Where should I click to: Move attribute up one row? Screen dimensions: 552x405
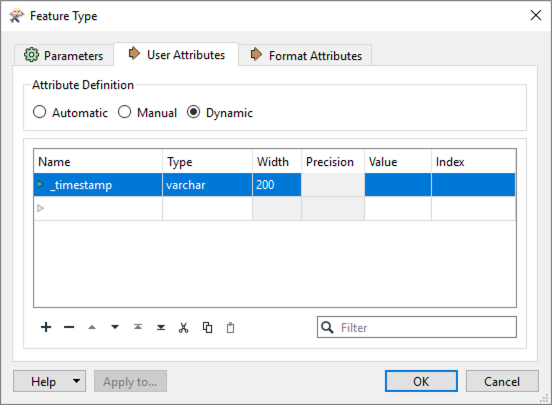pos(92,327)
